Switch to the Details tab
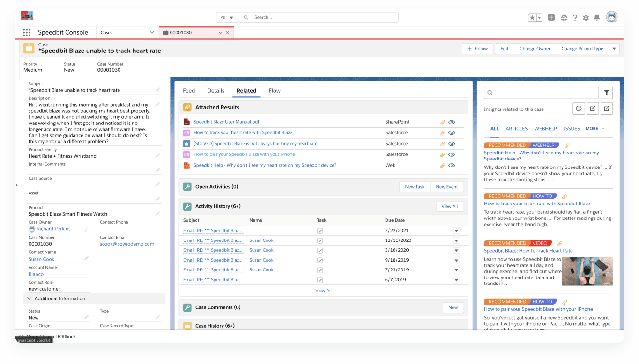The image size is (639, 364). coord(216,91)
